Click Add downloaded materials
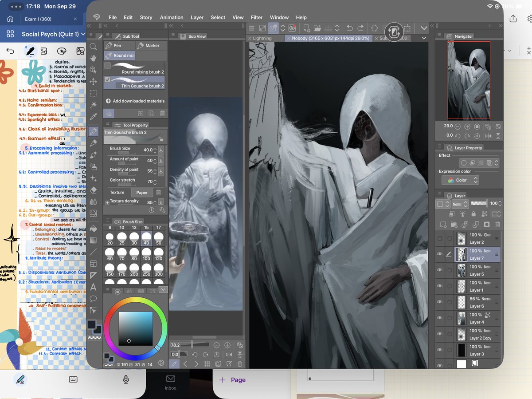The image size is (532, 399). pos(135,101)
